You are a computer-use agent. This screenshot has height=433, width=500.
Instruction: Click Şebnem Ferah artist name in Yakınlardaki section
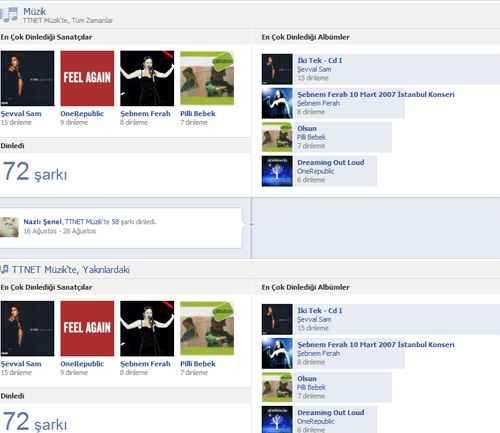click(x=145, y=364)
